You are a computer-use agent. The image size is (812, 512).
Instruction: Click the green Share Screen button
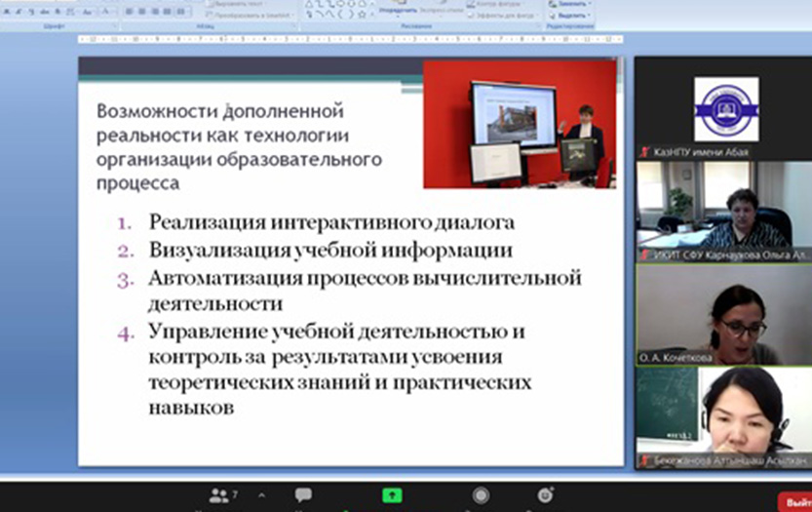(392, 495)
